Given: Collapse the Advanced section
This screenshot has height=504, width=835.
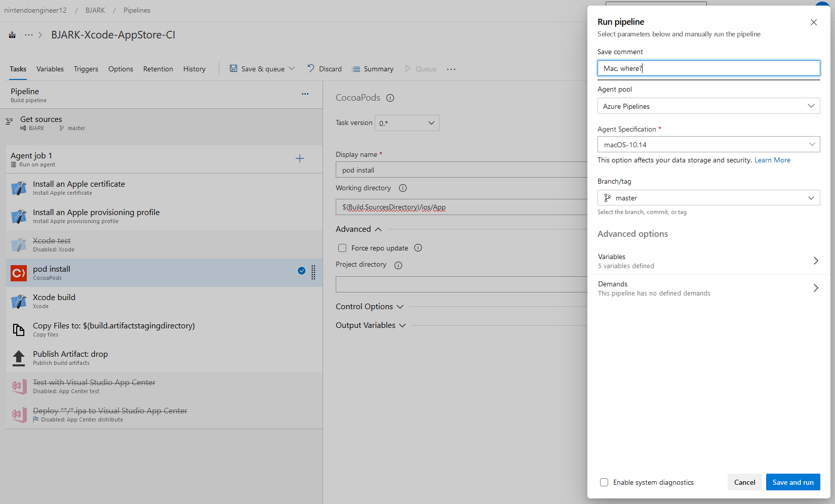Looking at the screenshot, I should click(x=359, y=229).
